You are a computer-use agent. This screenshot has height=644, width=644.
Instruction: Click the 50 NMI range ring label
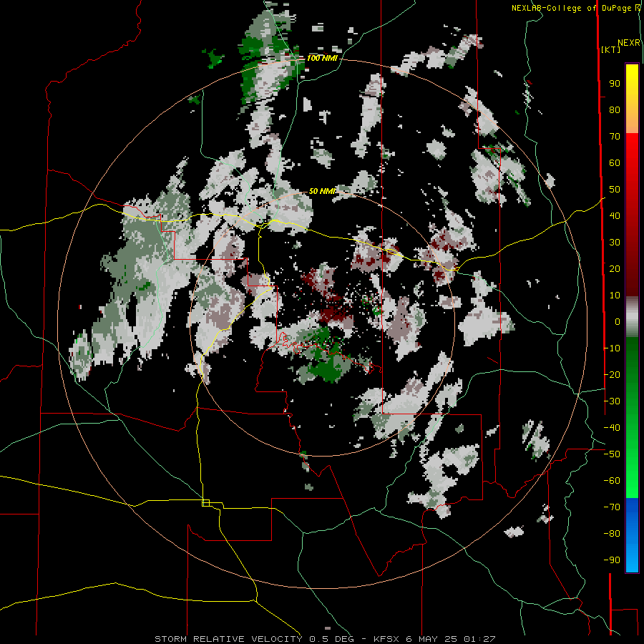coord(322,191)
